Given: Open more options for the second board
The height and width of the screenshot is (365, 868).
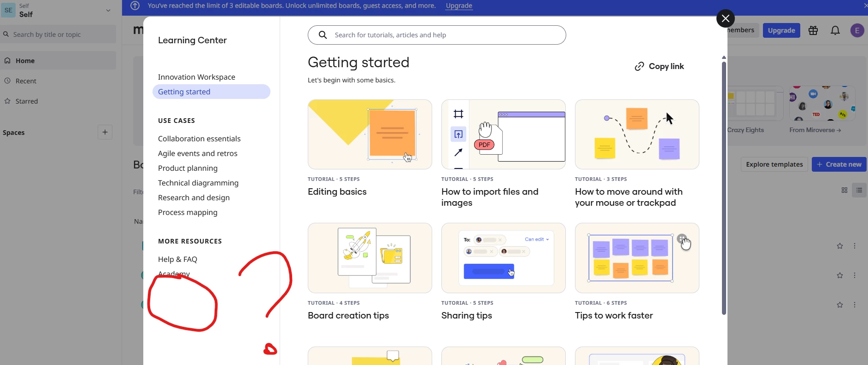Looking at the screenshot, I should click(x=855, y=276).
